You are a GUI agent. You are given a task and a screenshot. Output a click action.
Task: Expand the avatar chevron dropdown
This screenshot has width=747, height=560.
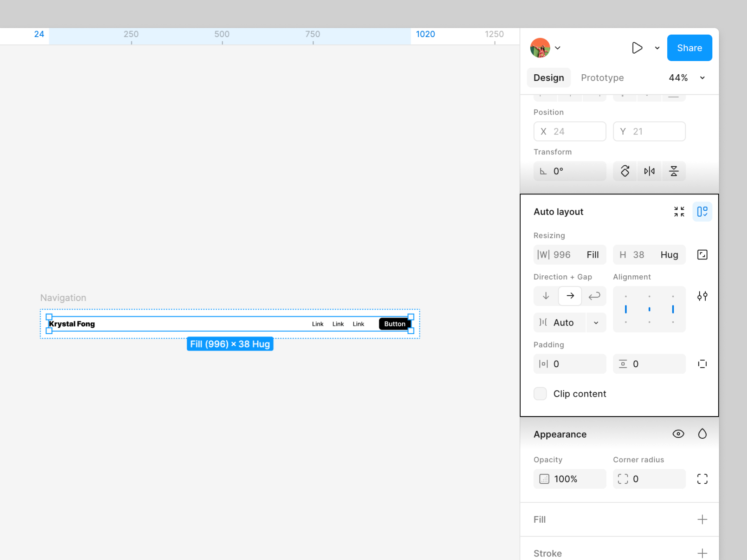(558, 48)
